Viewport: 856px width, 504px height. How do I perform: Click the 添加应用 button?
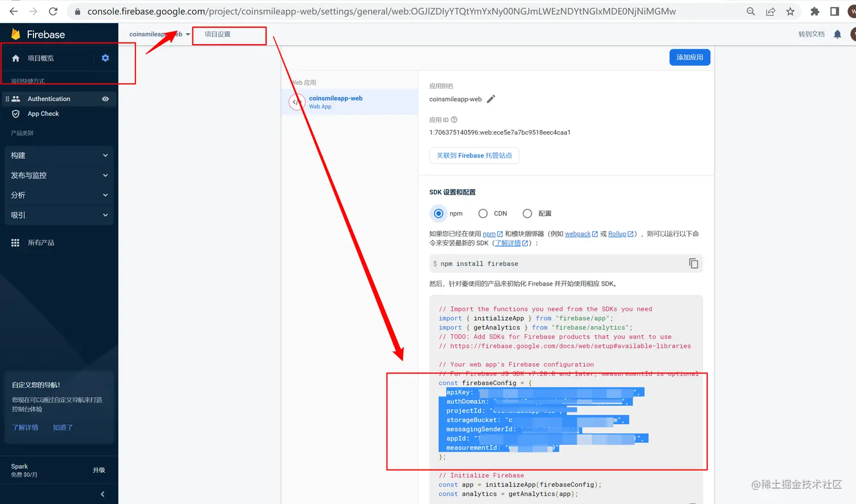tap(690, 57)
